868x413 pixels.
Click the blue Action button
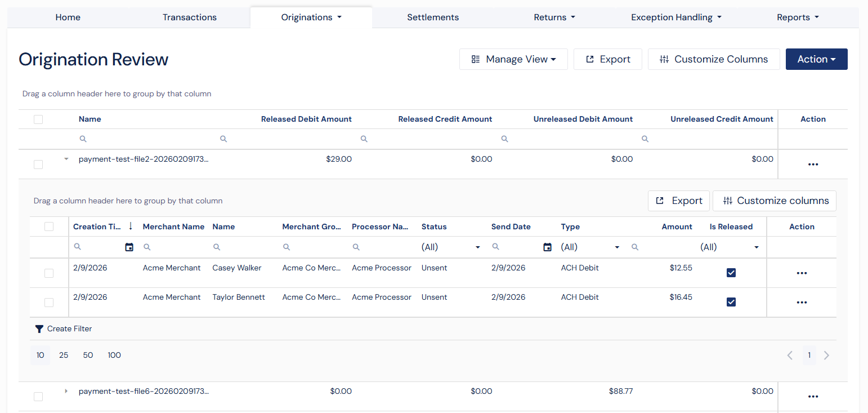[x=816, y=59]
